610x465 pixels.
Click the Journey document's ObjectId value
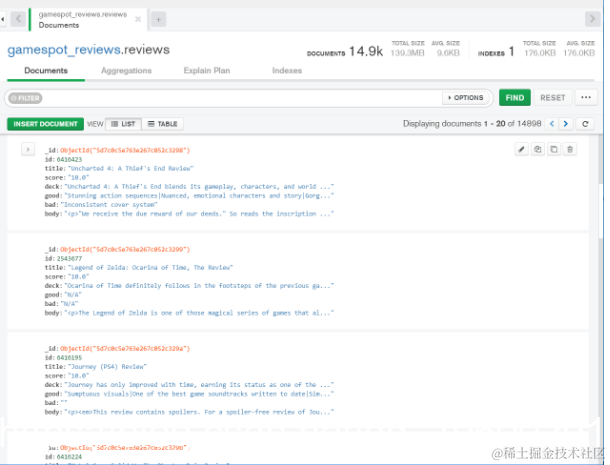coord(125,349)
